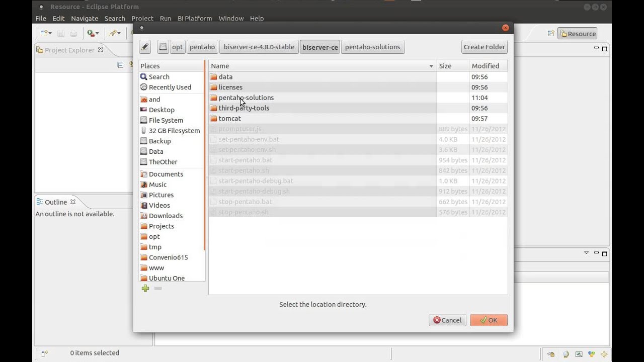The width and height of the screenshot is (644, 362).
Task: Click the biserver-ce breadcrumb button
Action: pos(320,47)
